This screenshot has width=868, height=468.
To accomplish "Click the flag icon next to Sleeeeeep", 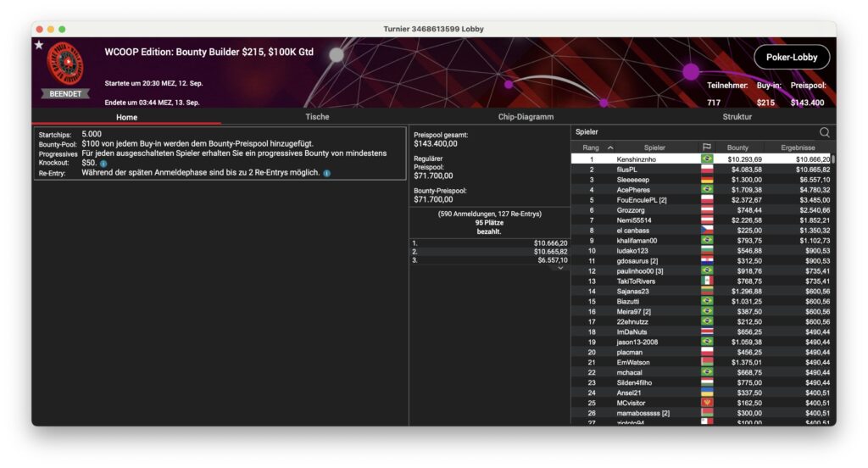I will pos(706,180).
